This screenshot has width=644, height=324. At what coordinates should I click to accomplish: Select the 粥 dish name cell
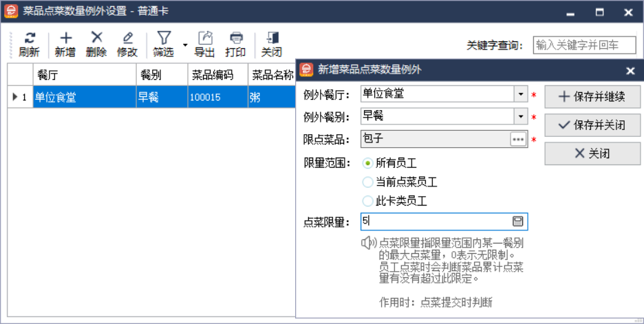click(x=272, y=97)
